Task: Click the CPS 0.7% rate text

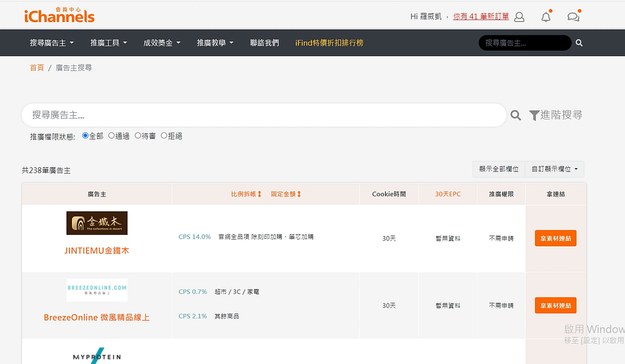Action: point(192,291)
